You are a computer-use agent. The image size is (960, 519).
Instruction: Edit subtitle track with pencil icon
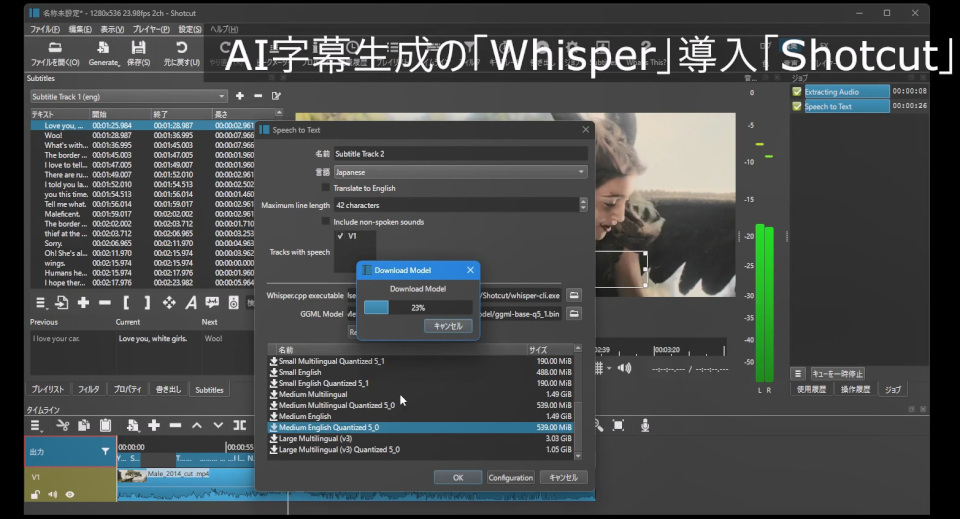click(x=276, y=96)
